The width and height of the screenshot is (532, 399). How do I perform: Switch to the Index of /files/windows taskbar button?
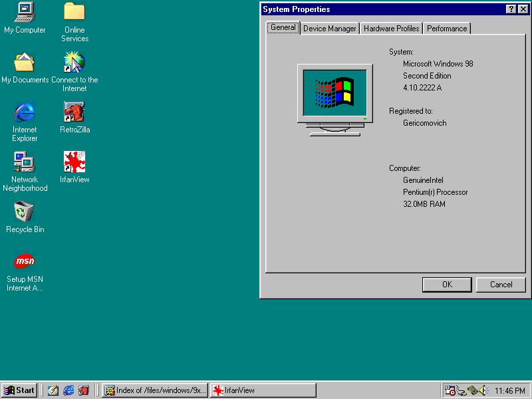pos(155,390)
